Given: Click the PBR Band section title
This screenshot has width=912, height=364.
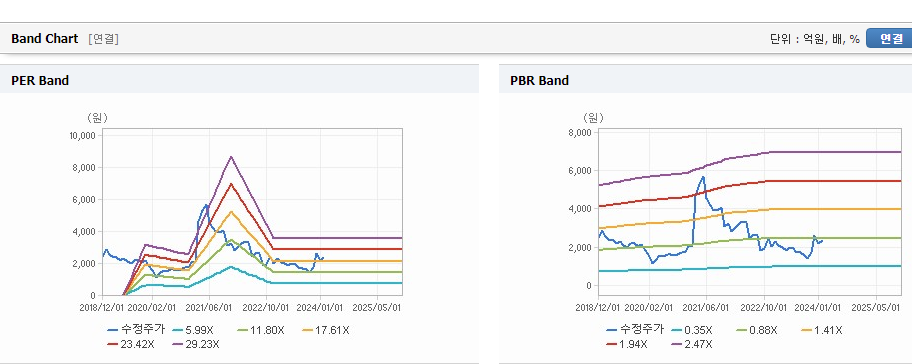Looking at the screenshot, I should click(x=539, y=81).
